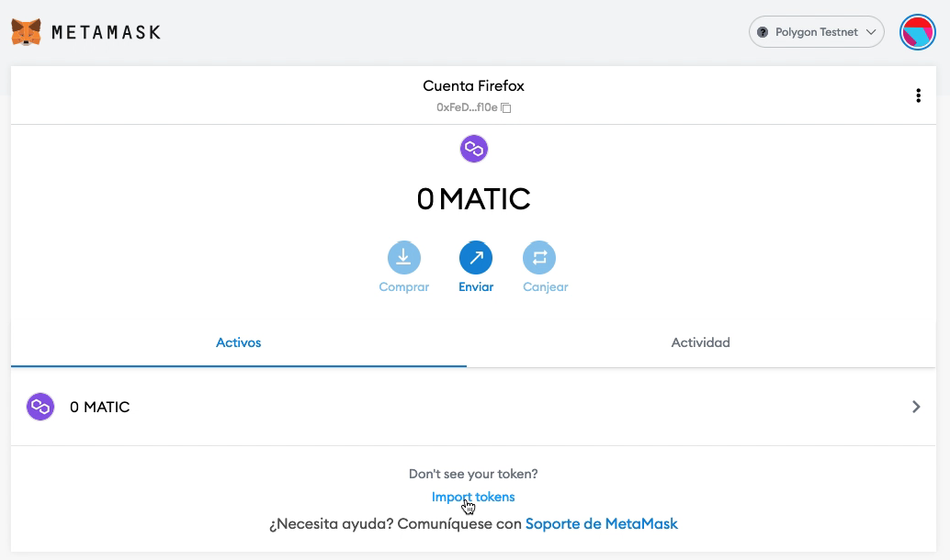950x560 pixels.
Task: Click the MetaMask fox logo
Action: coord(26,32)
